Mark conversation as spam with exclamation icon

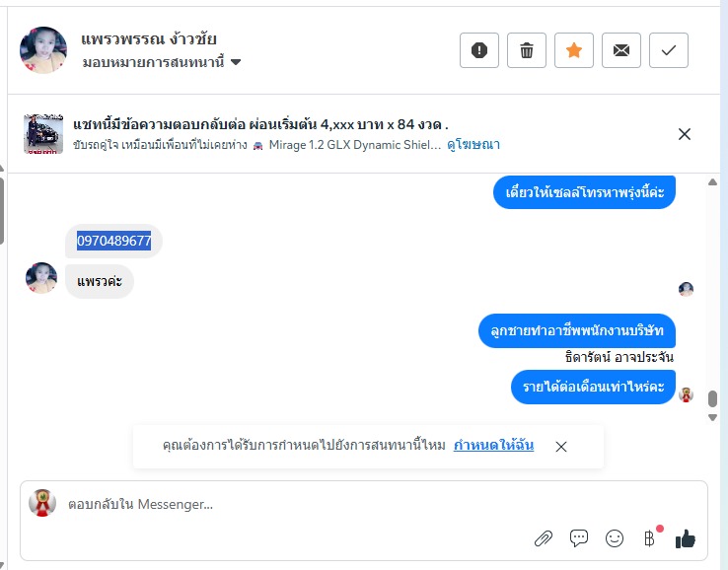coord(479,50)
